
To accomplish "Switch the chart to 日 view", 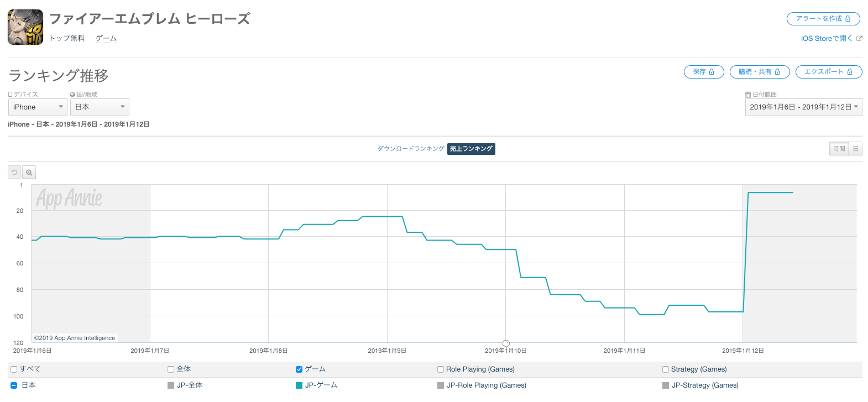I will [x=856, y=149].
